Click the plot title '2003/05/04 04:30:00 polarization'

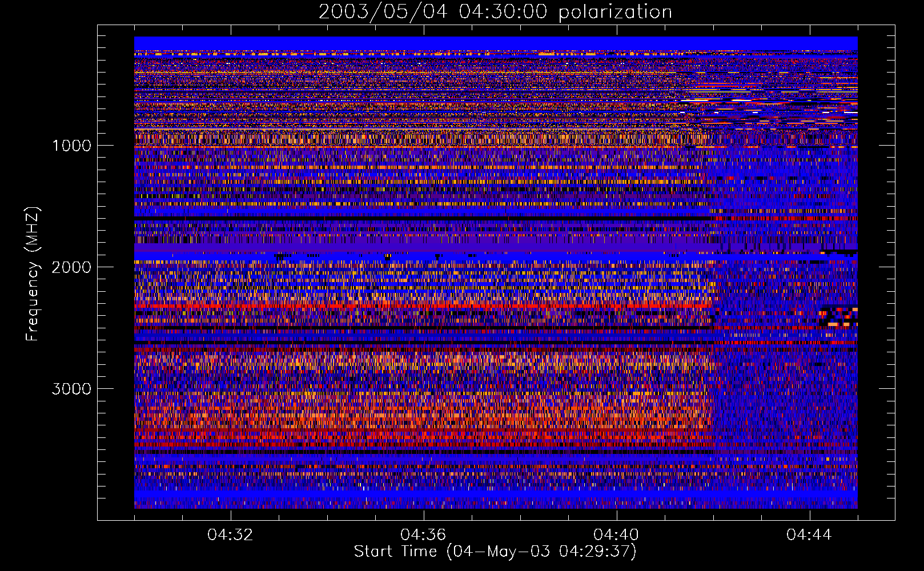(495, 12)
